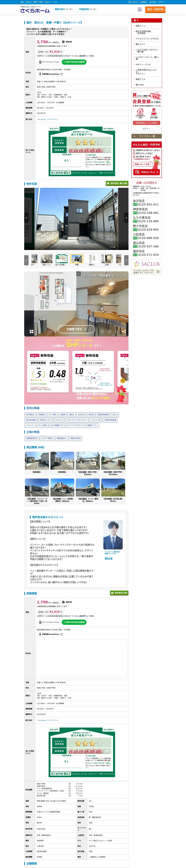
Task: Show previous photo with main left arrow
Action: (26, 218)
